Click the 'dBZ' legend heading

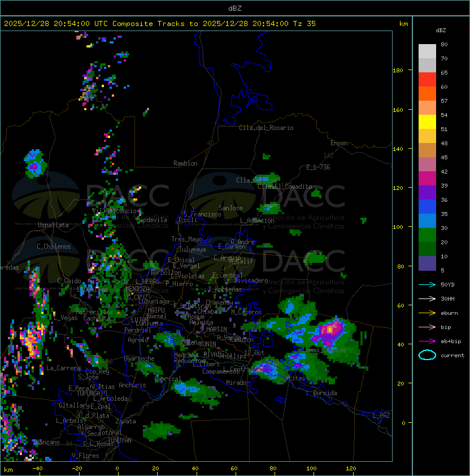(441, 31)
